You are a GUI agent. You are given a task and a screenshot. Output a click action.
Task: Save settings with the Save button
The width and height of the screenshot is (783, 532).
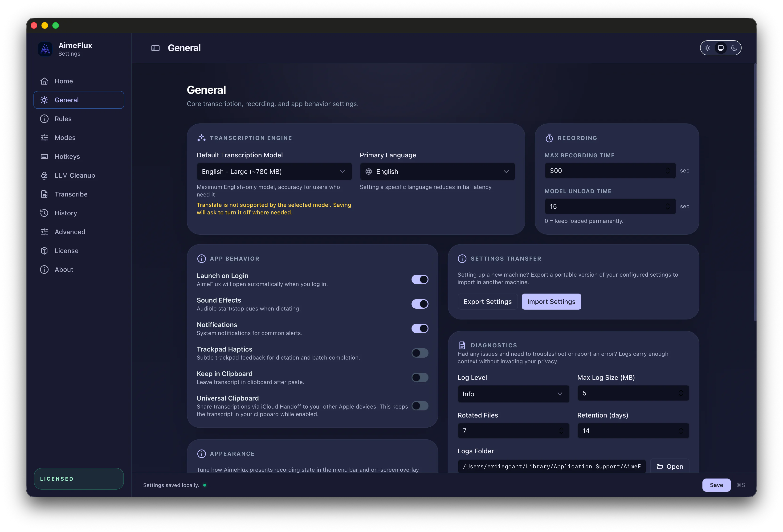(x=716, y=485)
